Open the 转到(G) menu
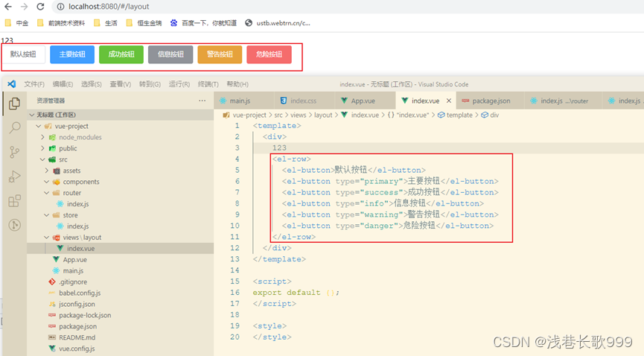This screenshot has width=644, height=356. (x=150, y=84)
